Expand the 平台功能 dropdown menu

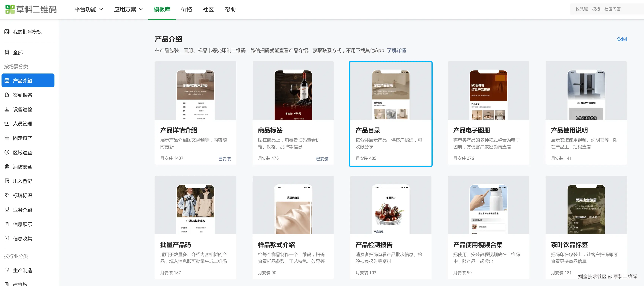88,9
